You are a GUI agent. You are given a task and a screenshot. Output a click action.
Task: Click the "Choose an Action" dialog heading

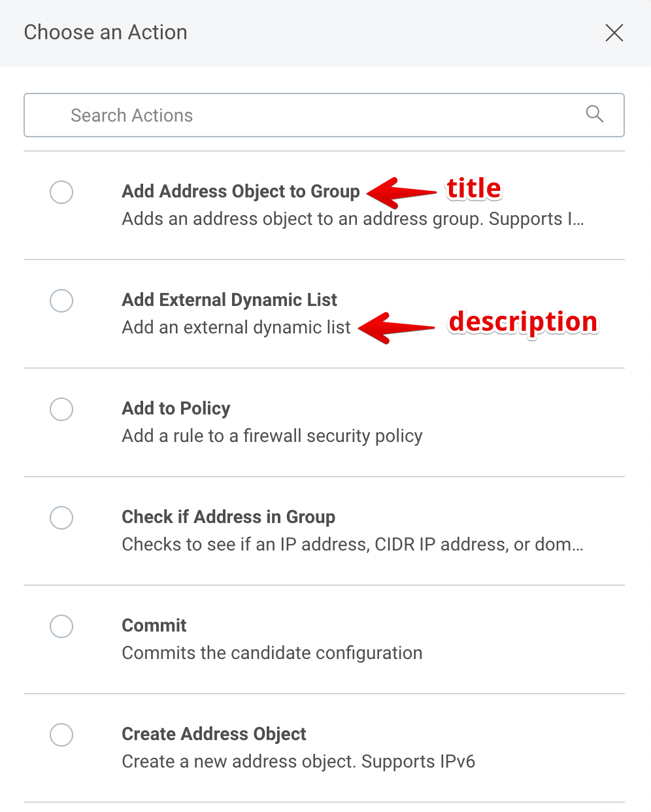[106, 33]
